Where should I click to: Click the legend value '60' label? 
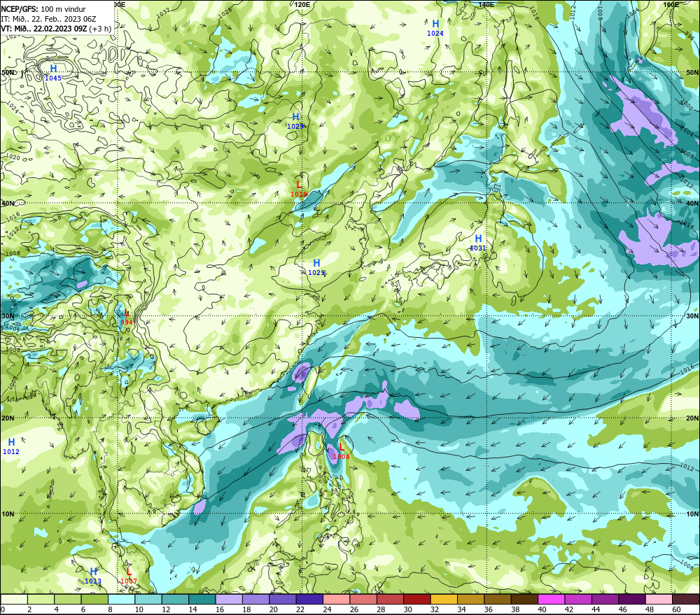pos(676,609)
